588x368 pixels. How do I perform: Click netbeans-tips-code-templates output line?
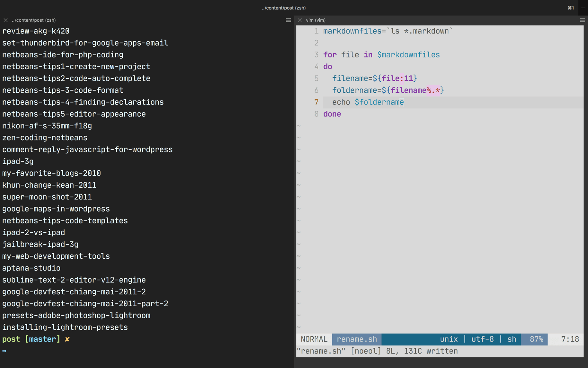(65, 221)
